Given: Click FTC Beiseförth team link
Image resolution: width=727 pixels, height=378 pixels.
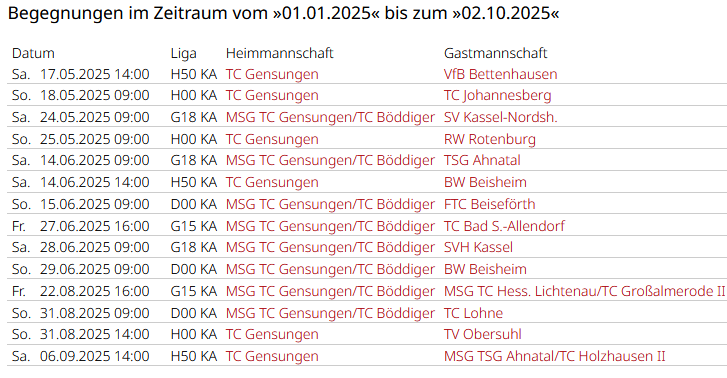Looking at the screenshot, I should tap(489, 204).
